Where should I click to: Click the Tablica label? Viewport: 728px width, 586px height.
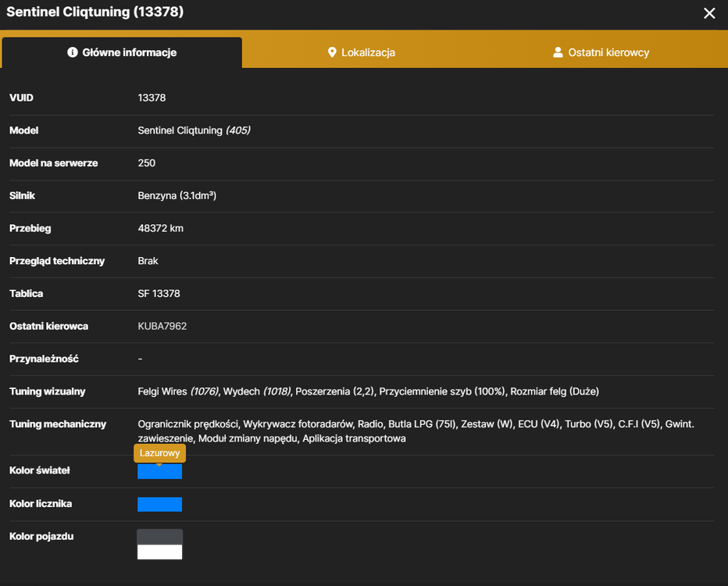point(26,294)
